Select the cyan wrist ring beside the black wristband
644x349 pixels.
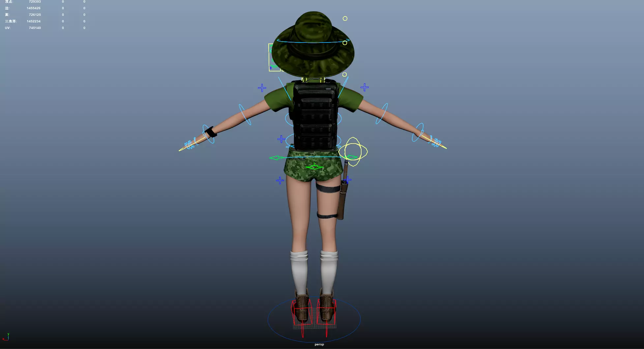click(208, 134)
